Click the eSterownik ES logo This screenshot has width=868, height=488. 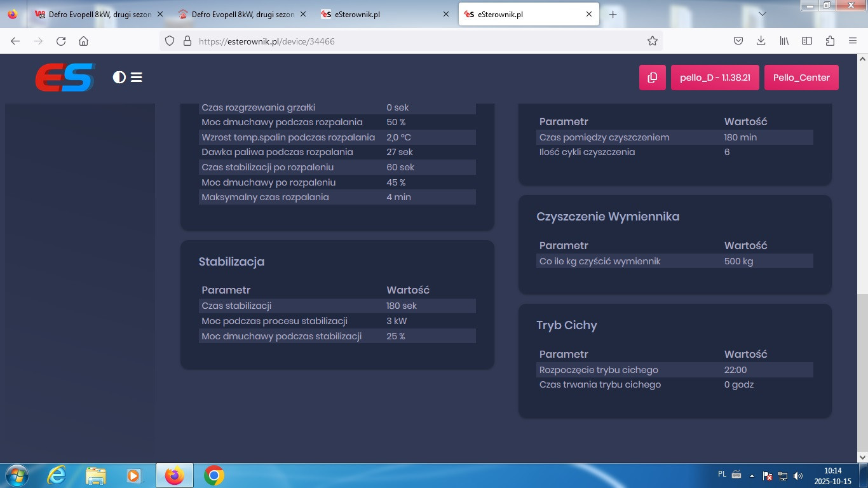pos(65,78)
